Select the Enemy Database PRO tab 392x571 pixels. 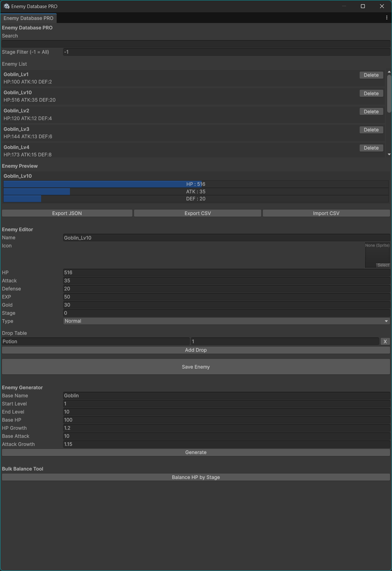coord(28,18)
